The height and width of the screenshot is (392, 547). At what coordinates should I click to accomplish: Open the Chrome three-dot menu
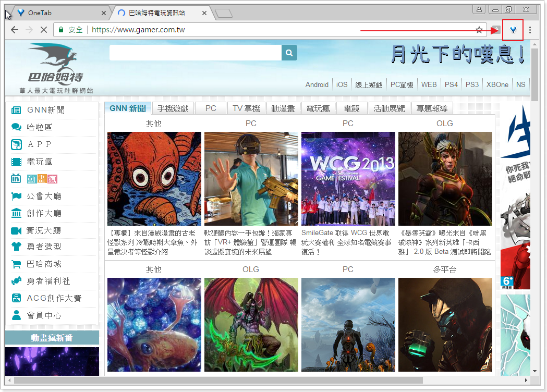[x=530, y=30]
